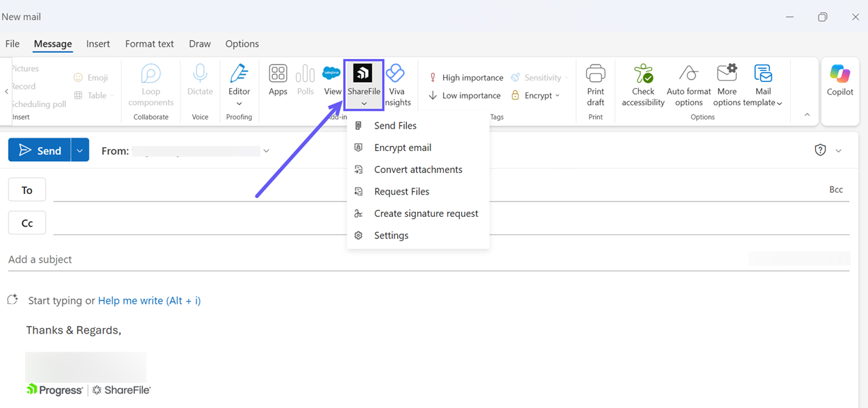Click the Cc recipients button

click(27, 223)
